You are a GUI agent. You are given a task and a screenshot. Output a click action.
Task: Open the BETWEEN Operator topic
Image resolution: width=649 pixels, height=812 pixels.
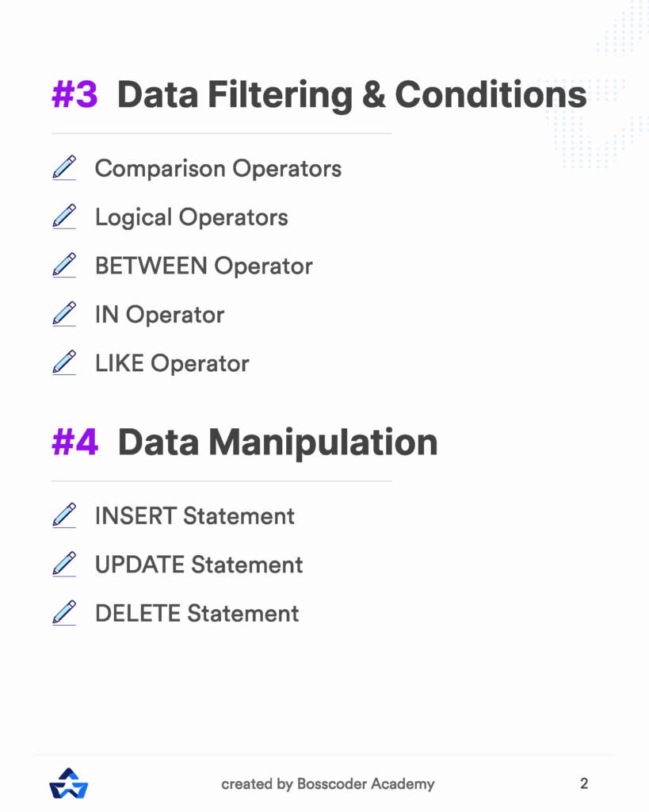pos(204,266)
